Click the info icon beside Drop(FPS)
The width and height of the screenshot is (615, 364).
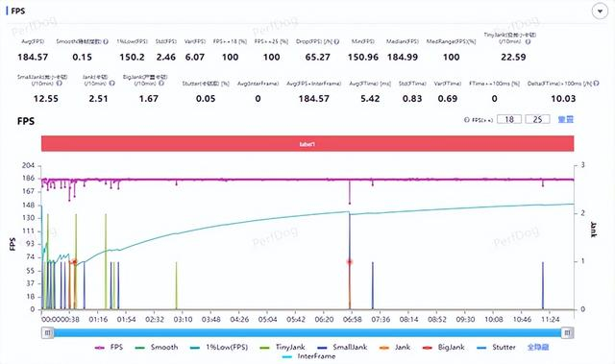coord(336,41)
